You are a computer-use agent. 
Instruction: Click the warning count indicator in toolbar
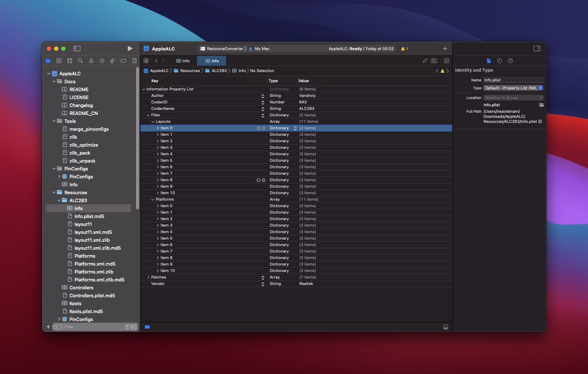pyautogui.click(x=404, y=49)
